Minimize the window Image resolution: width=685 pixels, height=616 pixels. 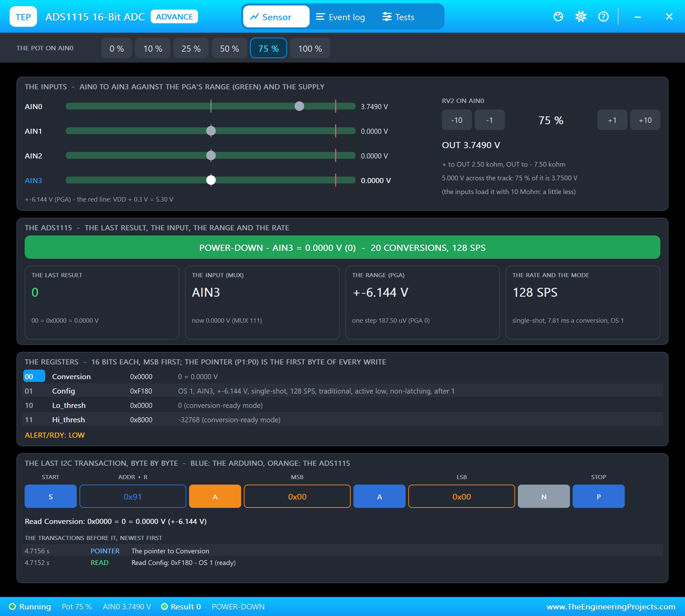pos(638,17)
